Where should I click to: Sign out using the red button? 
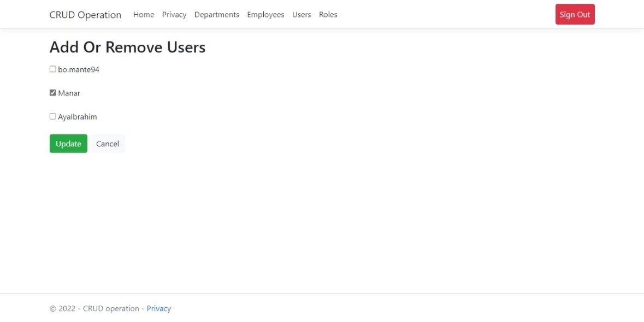tap(575, 14)
